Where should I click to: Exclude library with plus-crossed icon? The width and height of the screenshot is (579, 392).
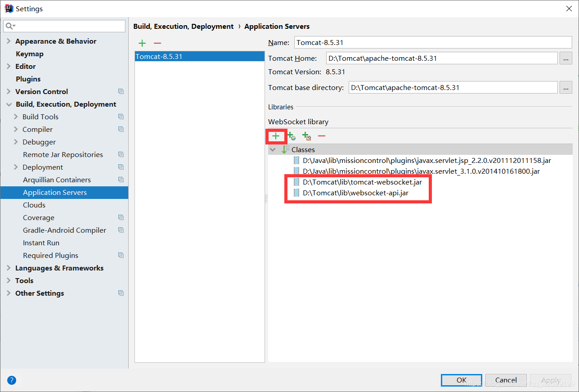pos(306,136)
